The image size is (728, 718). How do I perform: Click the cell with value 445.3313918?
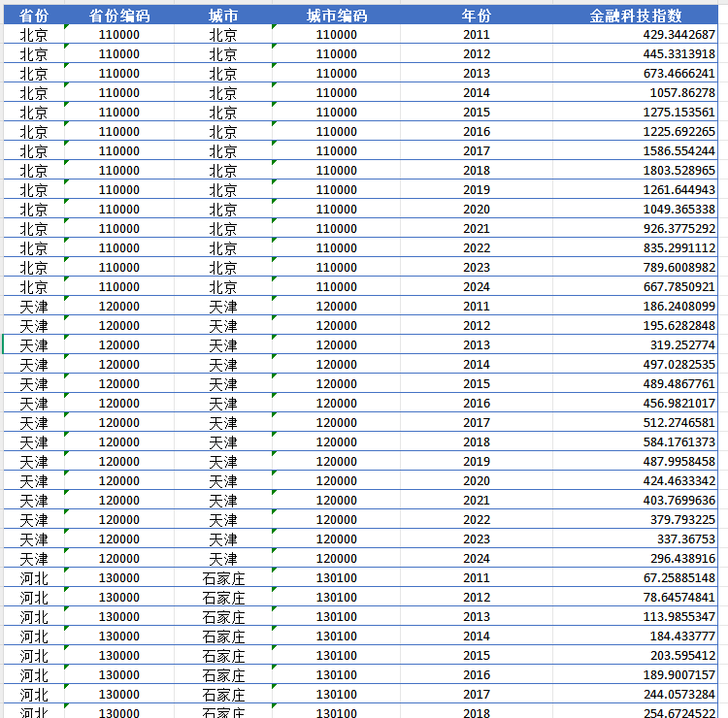pyautogui.click(x=635, y=53)
